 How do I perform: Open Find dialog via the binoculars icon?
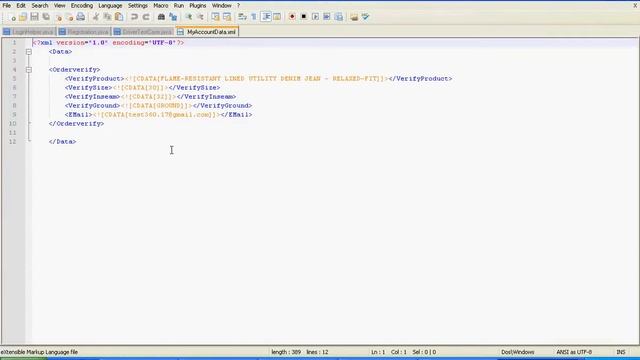(161, 17)
